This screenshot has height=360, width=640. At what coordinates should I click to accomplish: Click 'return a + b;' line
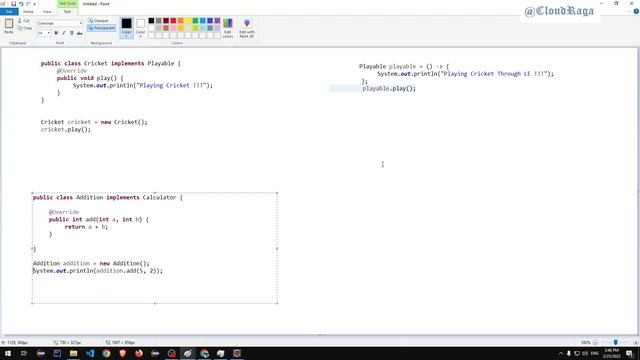(86, 227)
